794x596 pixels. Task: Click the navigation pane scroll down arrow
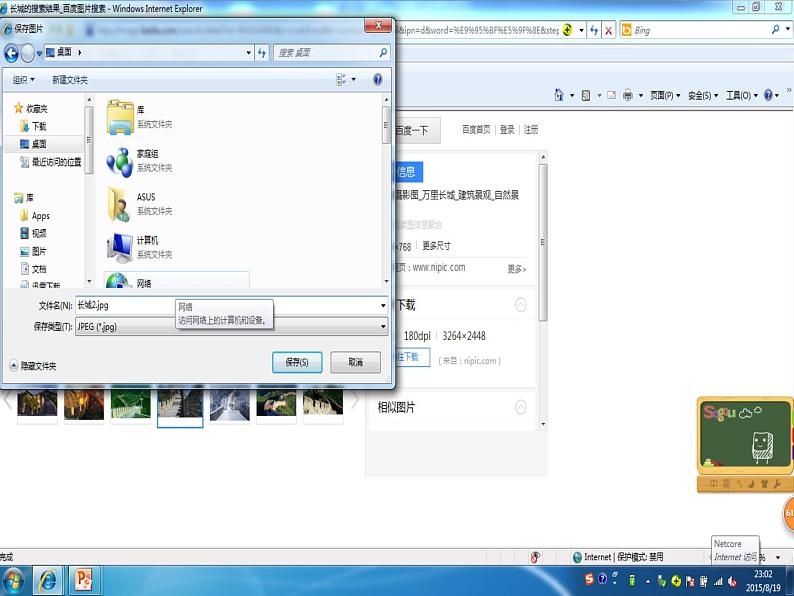point(89,282)
